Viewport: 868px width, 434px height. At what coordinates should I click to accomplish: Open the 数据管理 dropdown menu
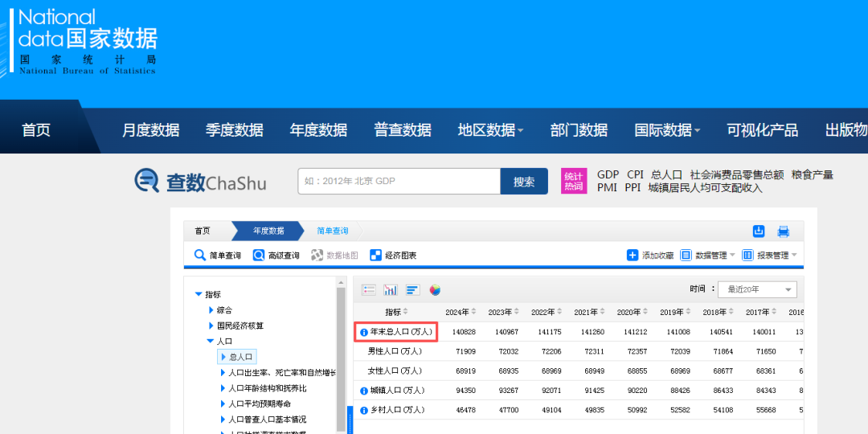pyautogui.click(x=707, y=256)
